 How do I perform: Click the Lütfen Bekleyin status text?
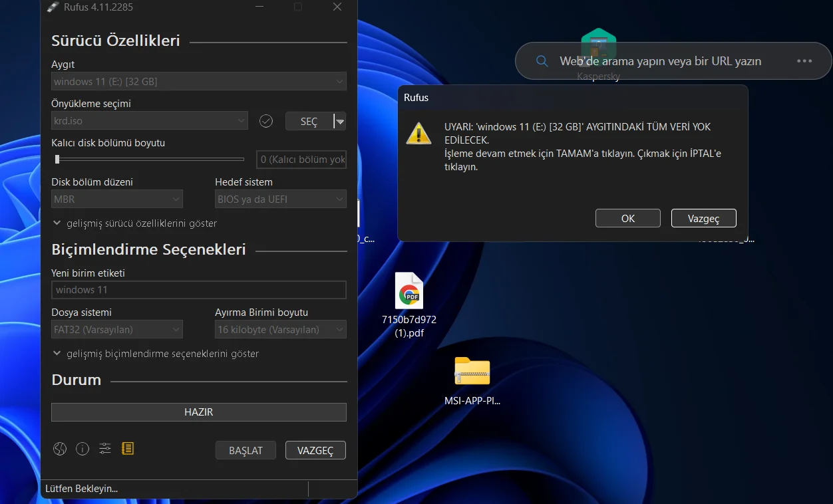81,489
